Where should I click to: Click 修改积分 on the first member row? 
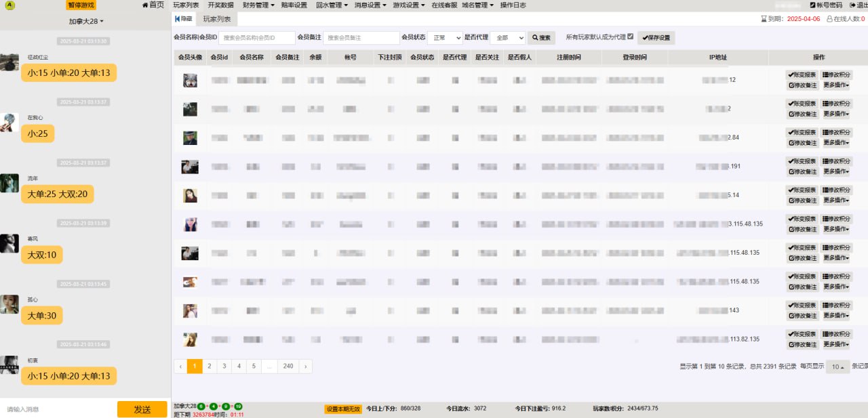(835, 75)
